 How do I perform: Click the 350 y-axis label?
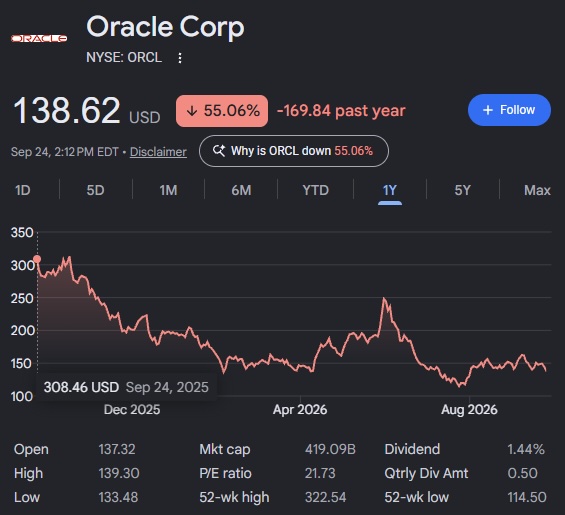[x=22, y=232]
